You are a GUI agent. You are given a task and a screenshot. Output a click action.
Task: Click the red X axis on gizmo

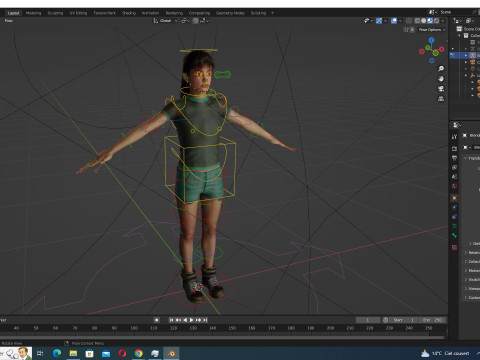[x=442, y=49]
